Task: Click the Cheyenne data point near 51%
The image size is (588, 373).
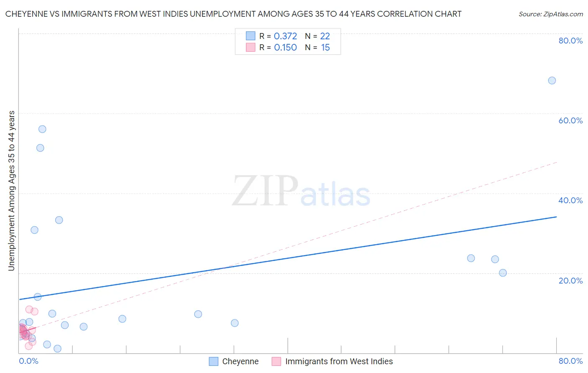Action: click(x=40, y=148)
